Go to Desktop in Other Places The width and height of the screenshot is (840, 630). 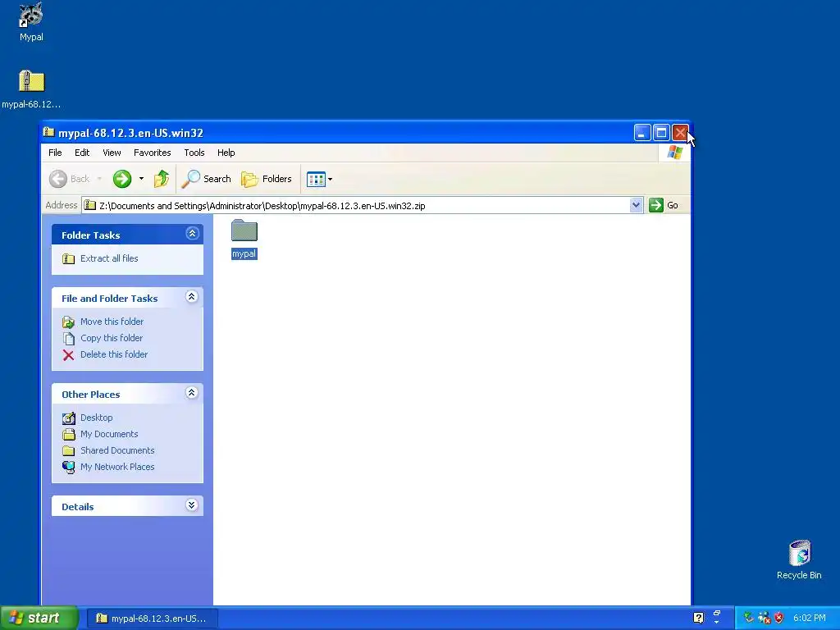97,418
